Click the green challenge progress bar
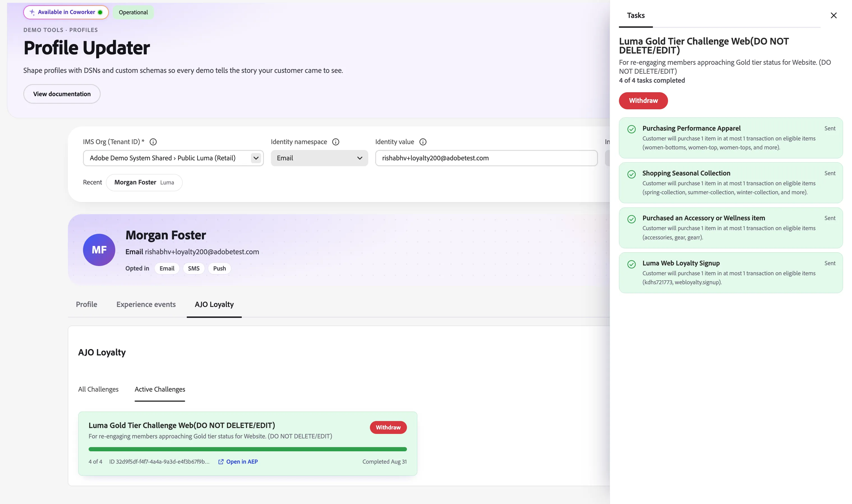Viewport: 852px width, 504px height. coord(248,449)
